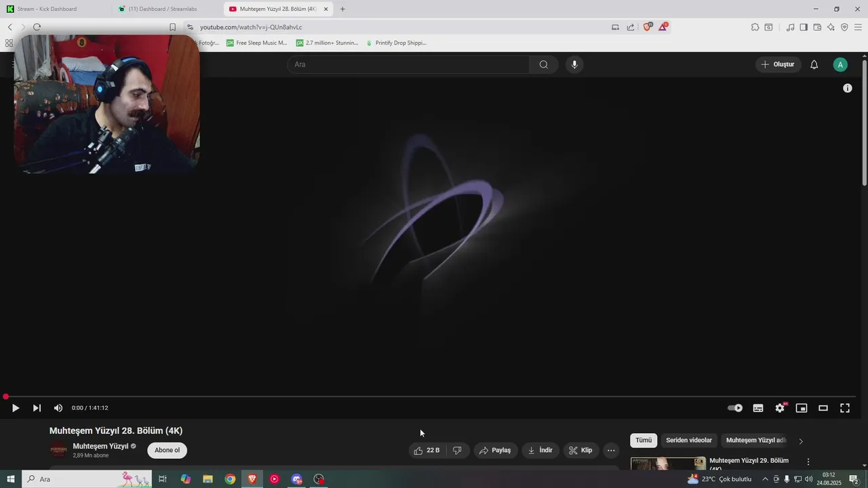Select the Seriden videolar chip
868x488 pixels.
coord(689,441)
